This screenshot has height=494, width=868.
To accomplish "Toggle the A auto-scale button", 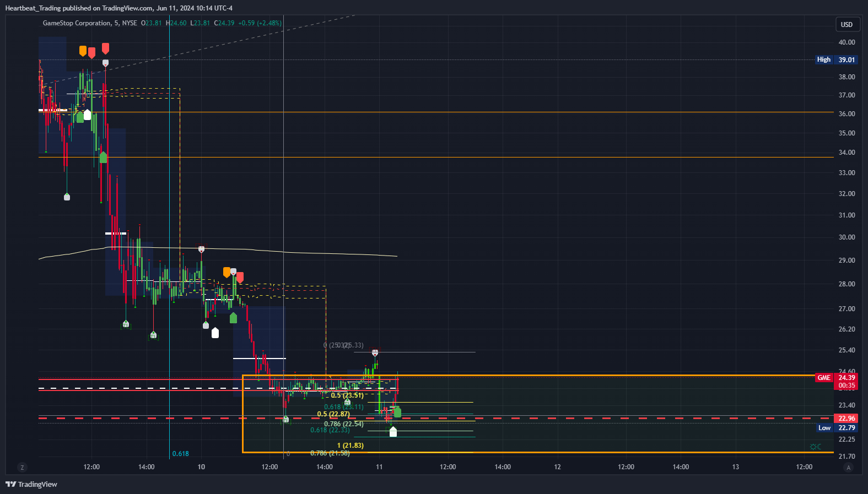I will coord(848,468).
